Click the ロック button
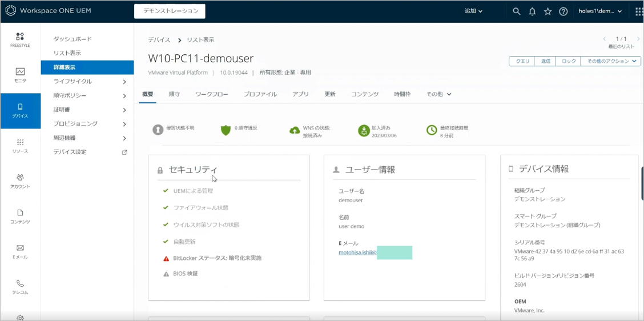The height and width of the screenshot is (321, 644). [x=569, y=61]
